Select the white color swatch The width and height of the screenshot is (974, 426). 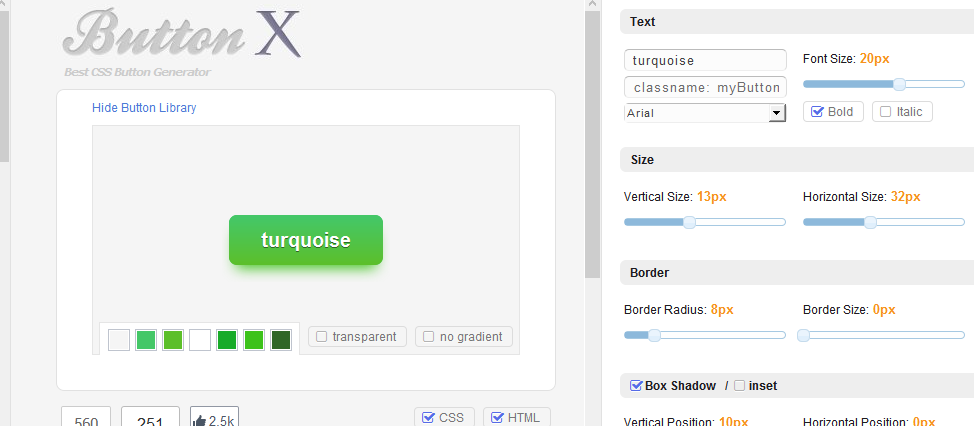(x=200, y=340)
